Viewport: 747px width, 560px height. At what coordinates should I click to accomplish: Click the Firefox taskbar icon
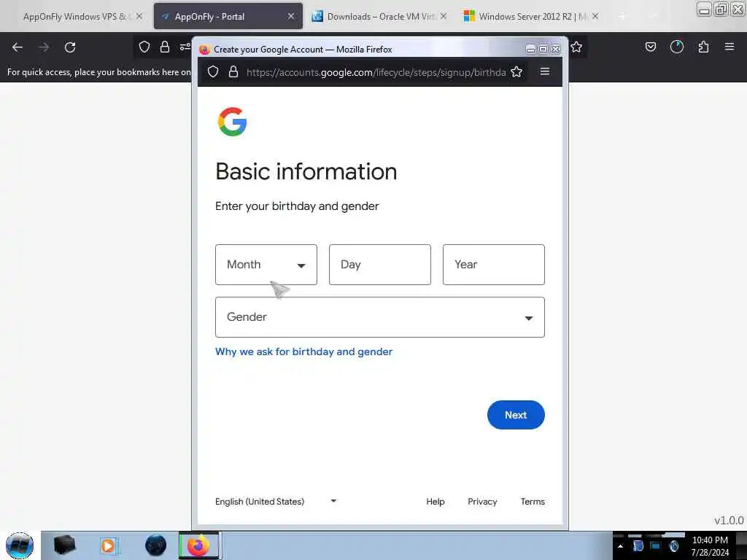coord(198,545)
